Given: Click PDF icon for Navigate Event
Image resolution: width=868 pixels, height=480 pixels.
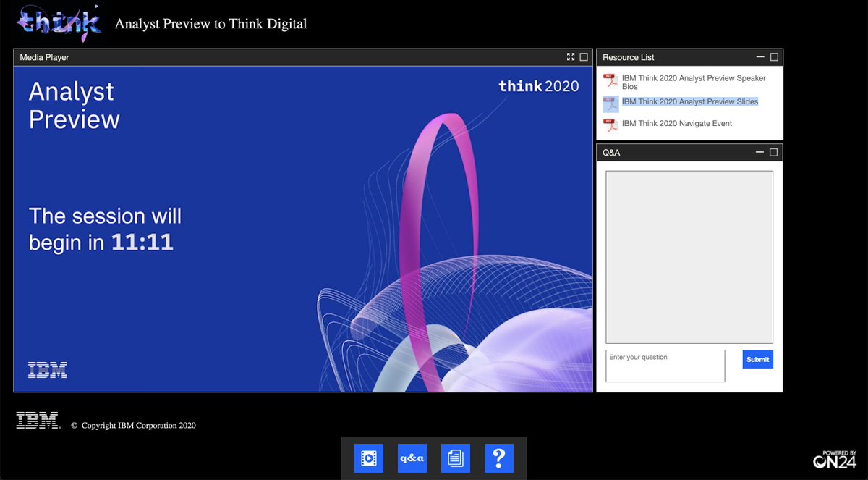Looking at the screenshot, I should (x=610, y=125).
